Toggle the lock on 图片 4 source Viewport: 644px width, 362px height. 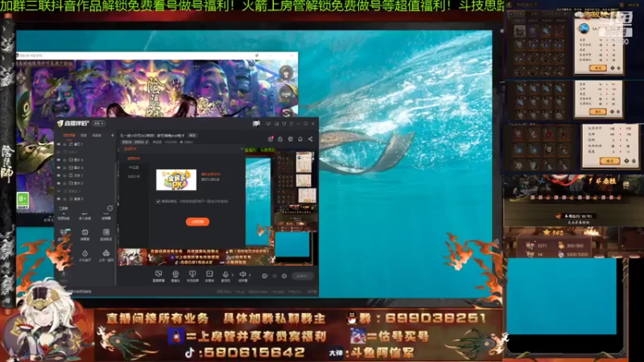tap(64, 160)
